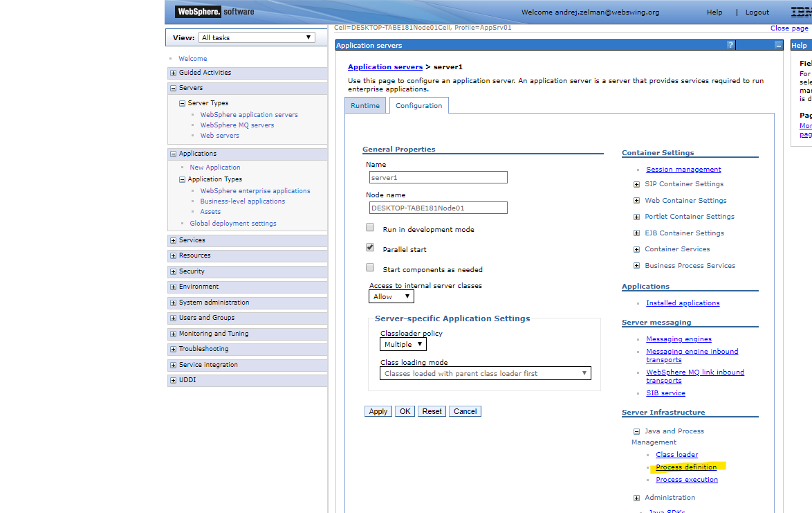
Task: Minimize the Application servers panel
Action: 778,45
